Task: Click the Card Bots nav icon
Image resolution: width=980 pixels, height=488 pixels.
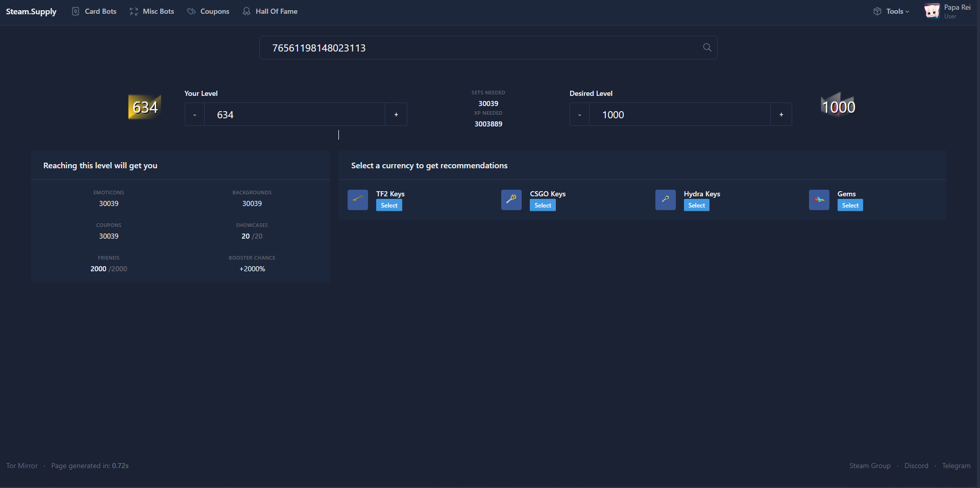Action: tap(76, 11)
